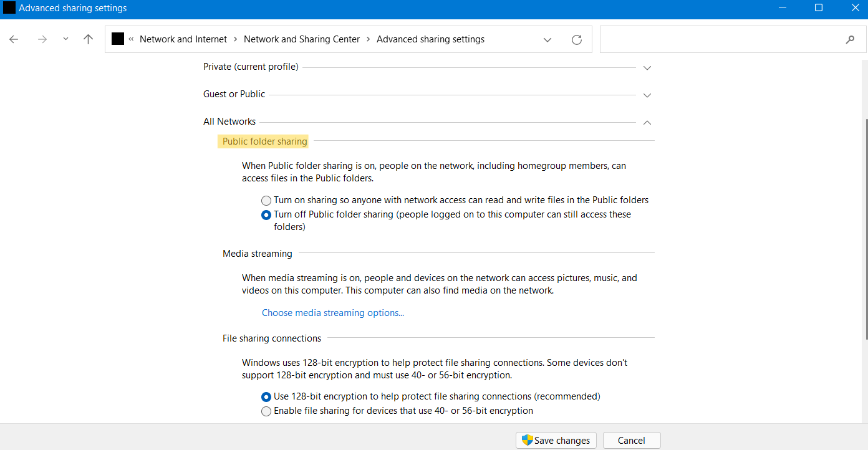Screen dimensions: 868x450
Task: Collapse the All Networks section
Action: tap(647, 122)
